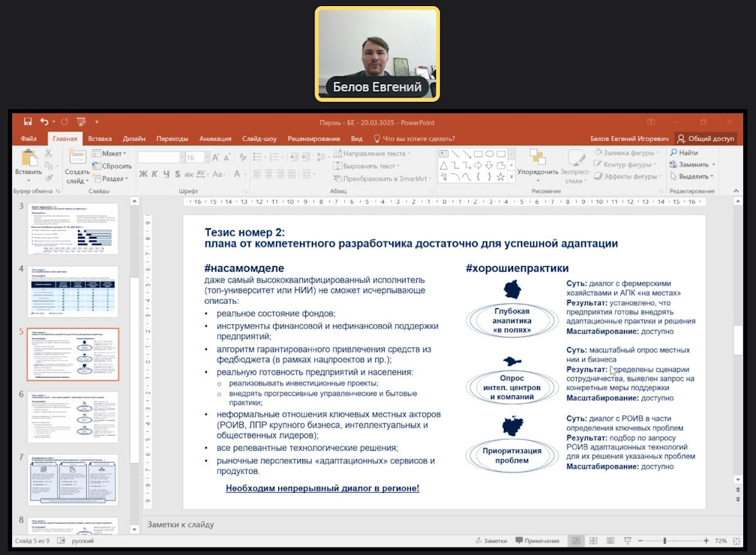Click the Redo icon in quick access toolbar
The image size is (756, 555).
[x=64, y=122]
